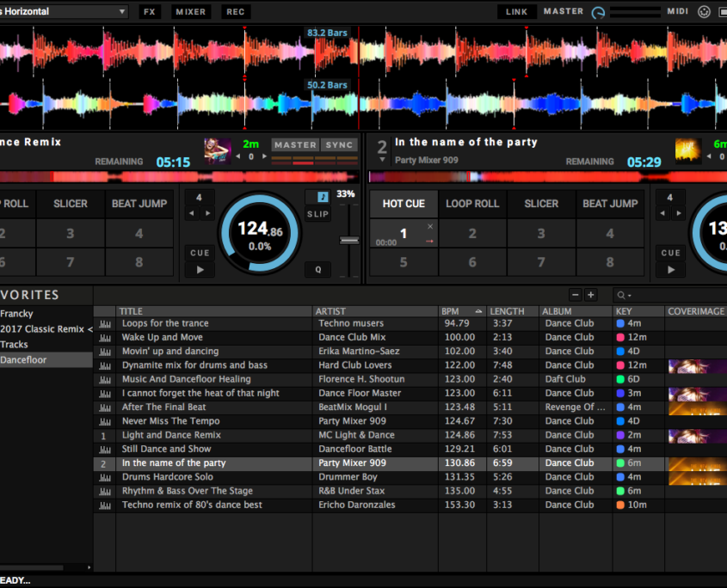Sort by LENGTH column header
This screenshot has width=727, height=588.
point(512,311)
